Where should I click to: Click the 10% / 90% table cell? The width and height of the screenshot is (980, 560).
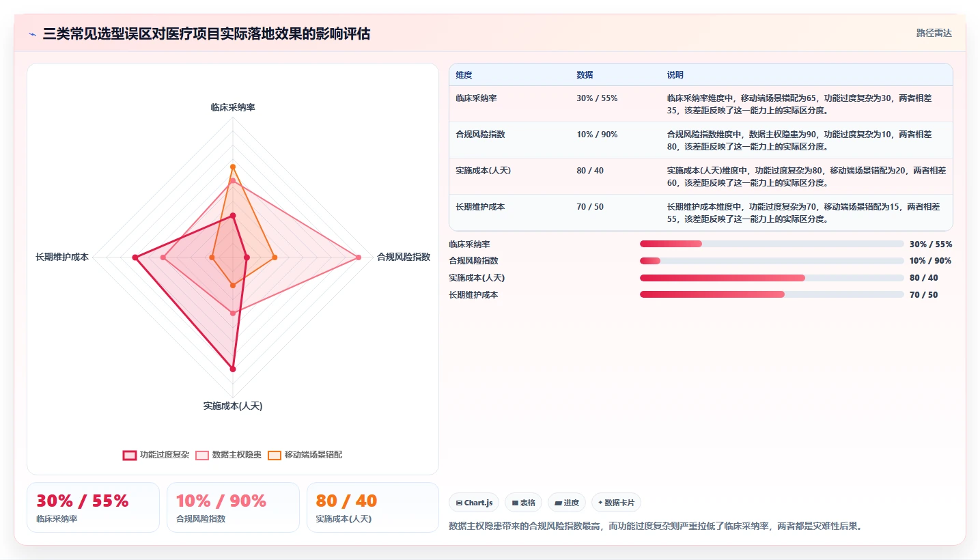click(x=597, y=135)
